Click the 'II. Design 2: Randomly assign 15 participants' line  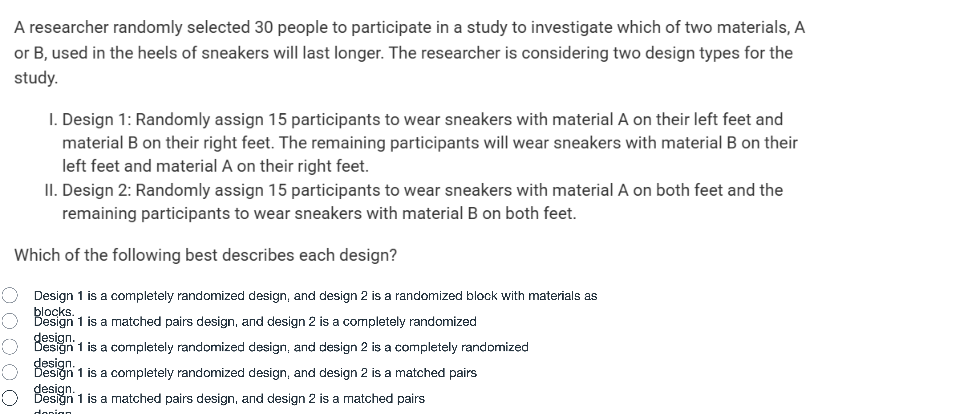tap(413, 190)
